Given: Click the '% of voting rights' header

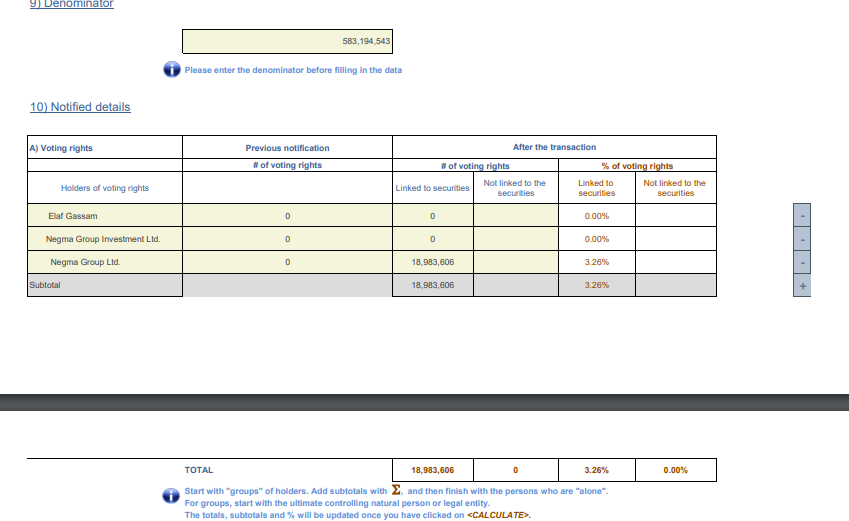Looking at the screenshot, I should tap(637, 166).
